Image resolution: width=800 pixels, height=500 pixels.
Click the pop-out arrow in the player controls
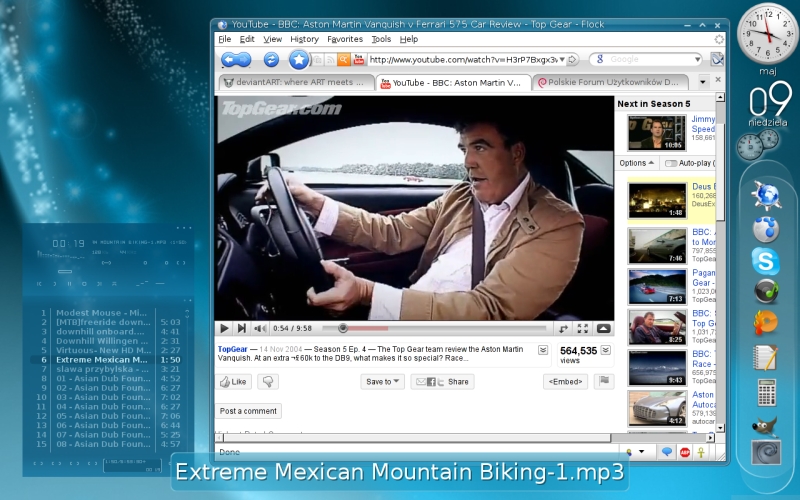[563, 328]
